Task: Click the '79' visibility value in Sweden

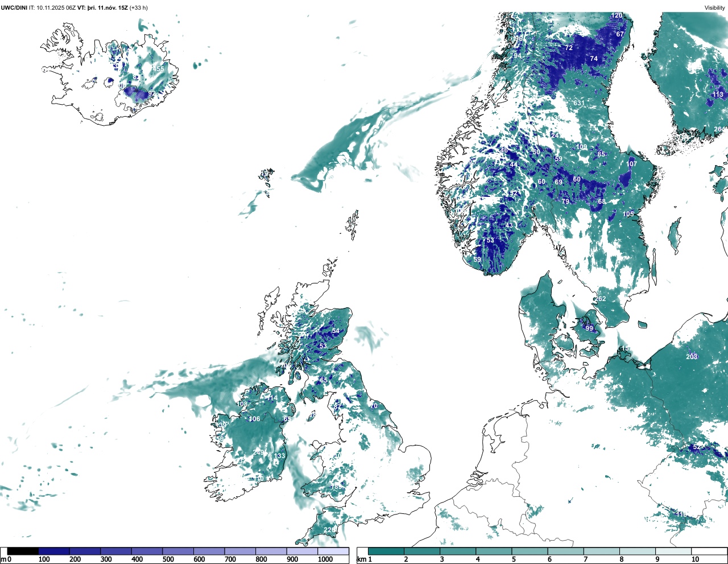Action: (x=565, y=201)
